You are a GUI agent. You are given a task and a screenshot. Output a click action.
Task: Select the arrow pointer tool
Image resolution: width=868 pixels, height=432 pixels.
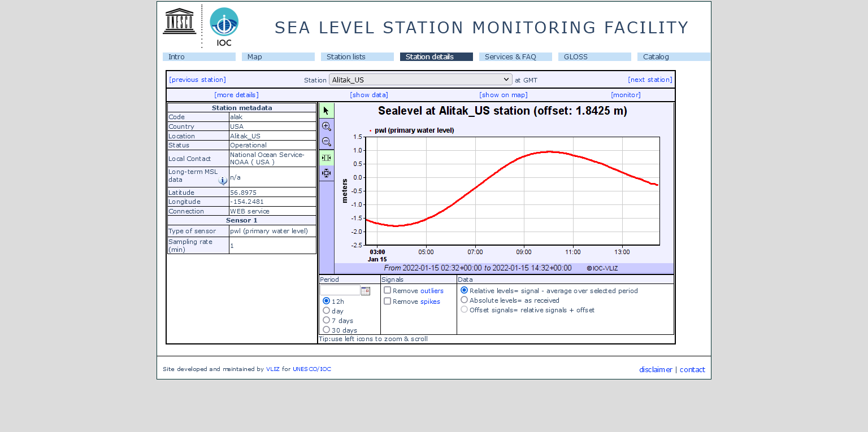pyautogui.click(x=327, y=111)
